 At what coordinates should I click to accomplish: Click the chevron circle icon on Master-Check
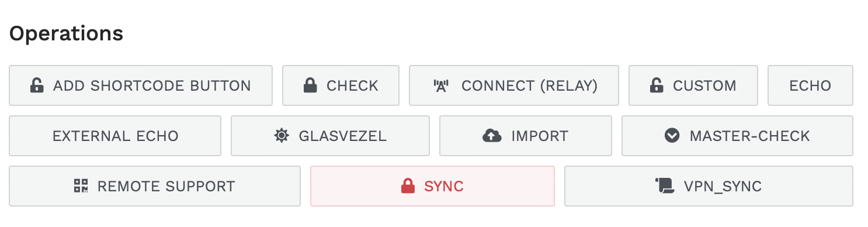pyautogui.click(x=672, y=136)
